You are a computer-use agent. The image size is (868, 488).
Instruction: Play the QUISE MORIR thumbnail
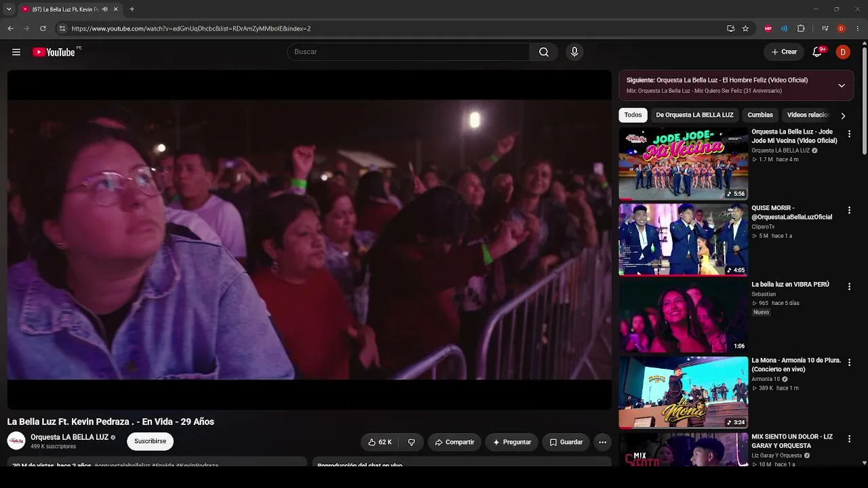click(x=684, y=240)
